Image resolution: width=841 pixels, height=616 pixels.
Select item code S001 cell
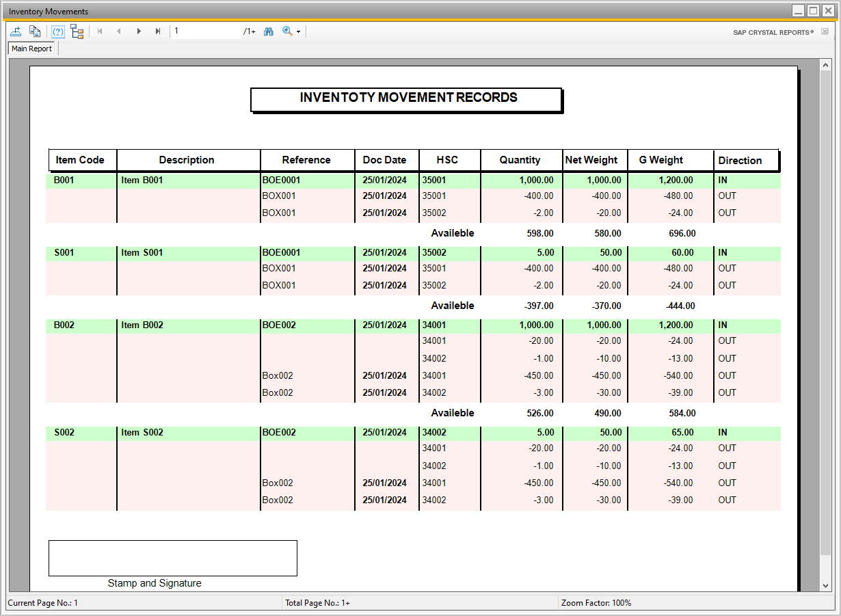pyautogui.click(x=64, y=252)
